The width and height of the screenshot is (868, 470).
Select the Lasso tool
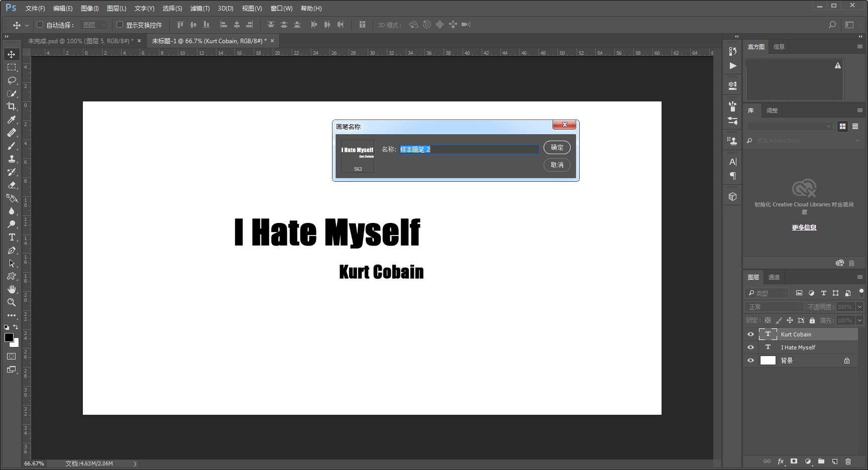tap(12, 80)
